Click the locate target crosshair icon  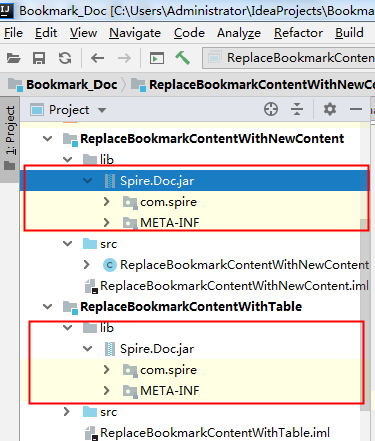tap(271, 109)
